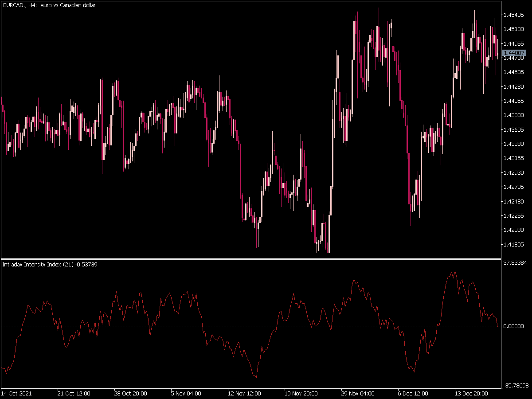Click the 5 Nov 04:00 time label

point(186,393)
